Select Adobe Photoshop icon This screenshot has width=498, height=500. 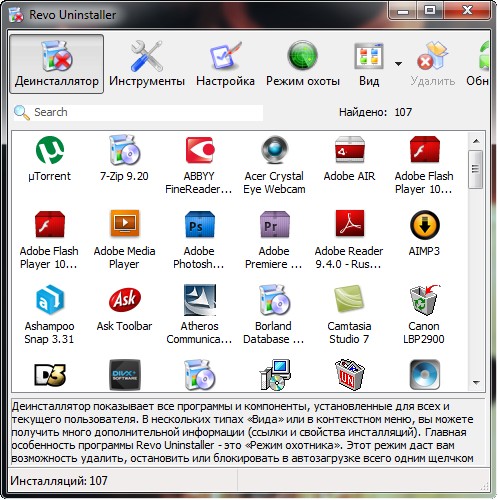199,224
